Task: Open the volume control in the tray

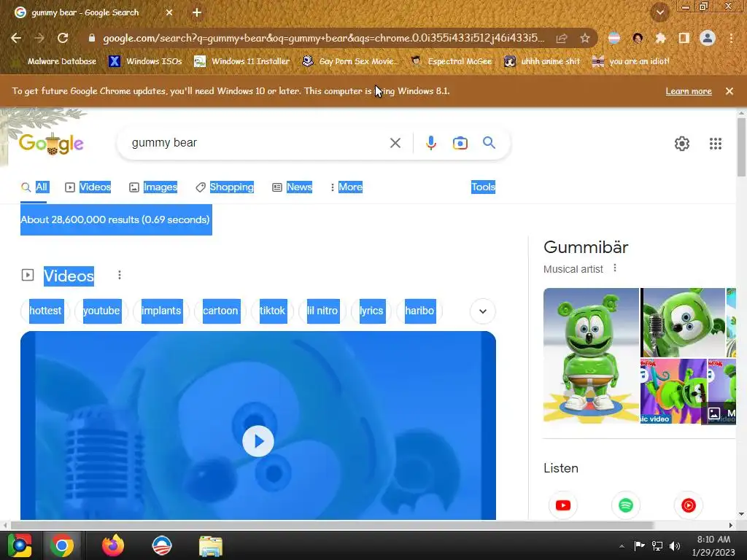Action: tap(675, 546)
